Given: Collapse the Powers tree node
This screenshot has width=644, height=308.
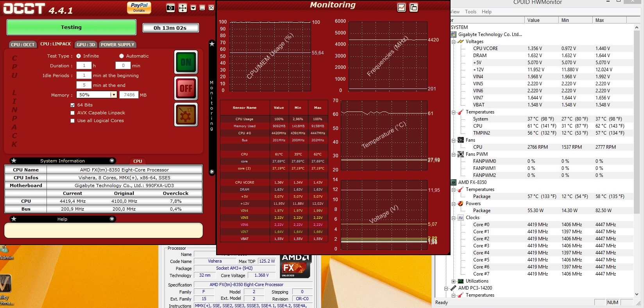Looking at the screenshot, I should pyautogui.click(x=453, y=204).
